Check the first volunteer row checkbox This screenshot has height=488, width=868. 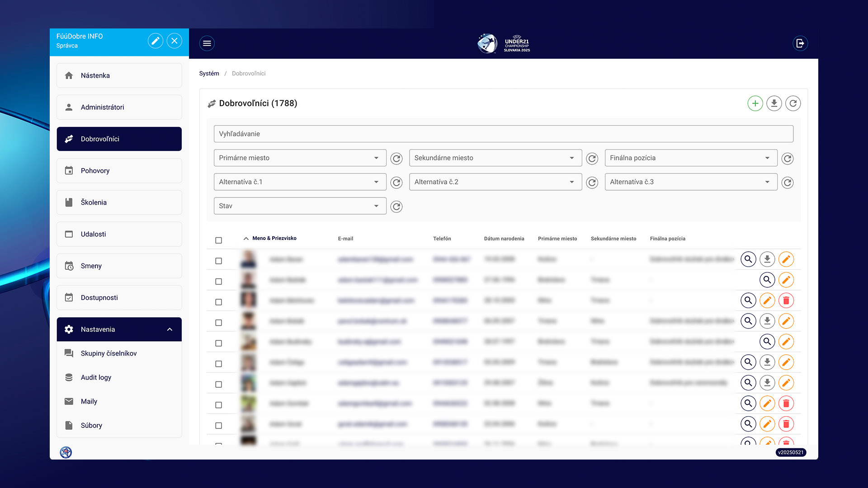click(219, 261)
